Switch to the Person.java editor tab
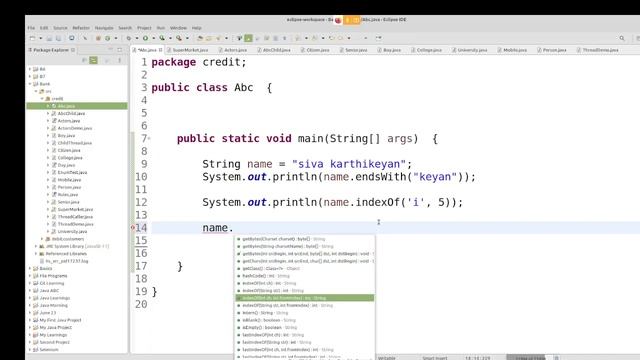The image size is (640, 360). tap(552, 50)
